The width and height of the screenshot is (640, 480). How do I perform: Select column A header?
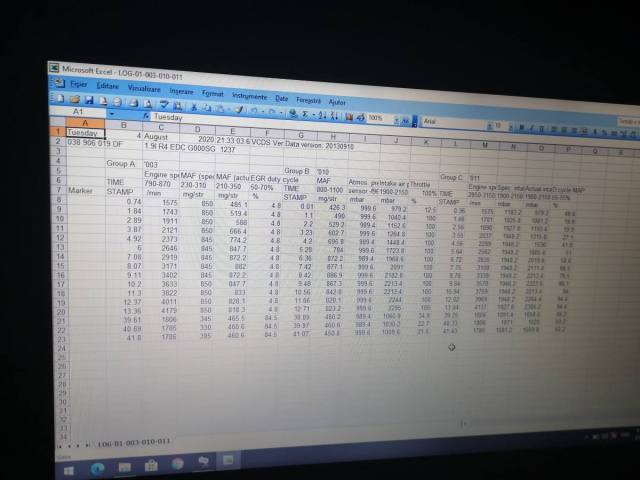pos(86,125)
